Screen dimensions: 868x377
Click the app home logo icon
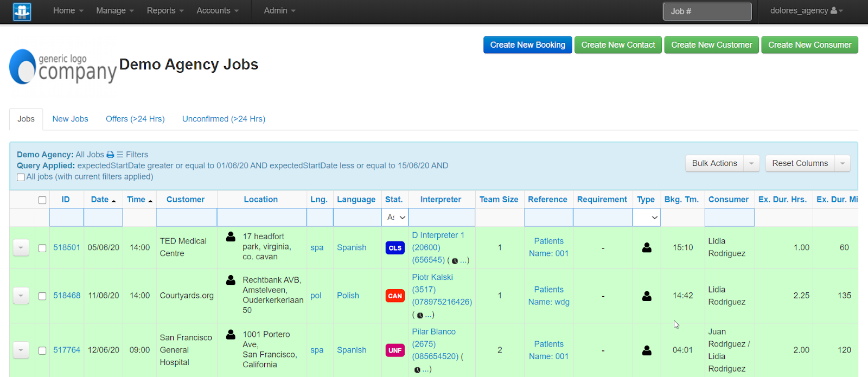22,11
